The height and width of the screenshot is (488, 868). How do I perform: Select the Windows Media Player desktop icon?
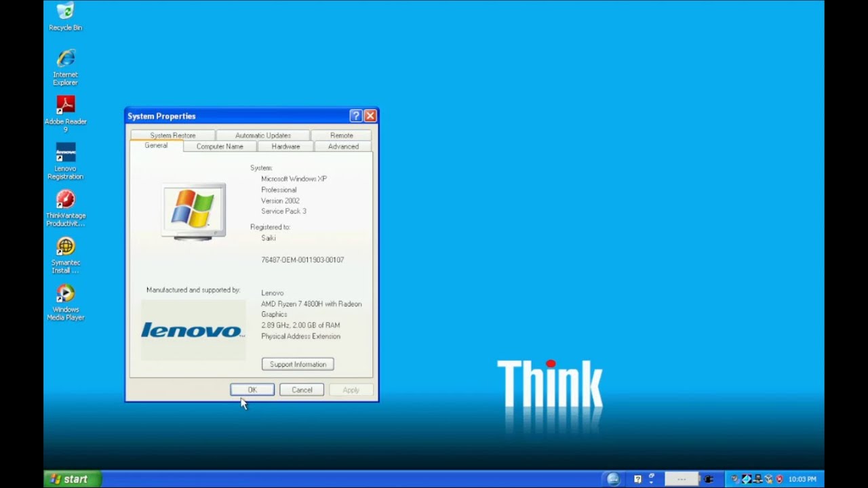[65, 302]
